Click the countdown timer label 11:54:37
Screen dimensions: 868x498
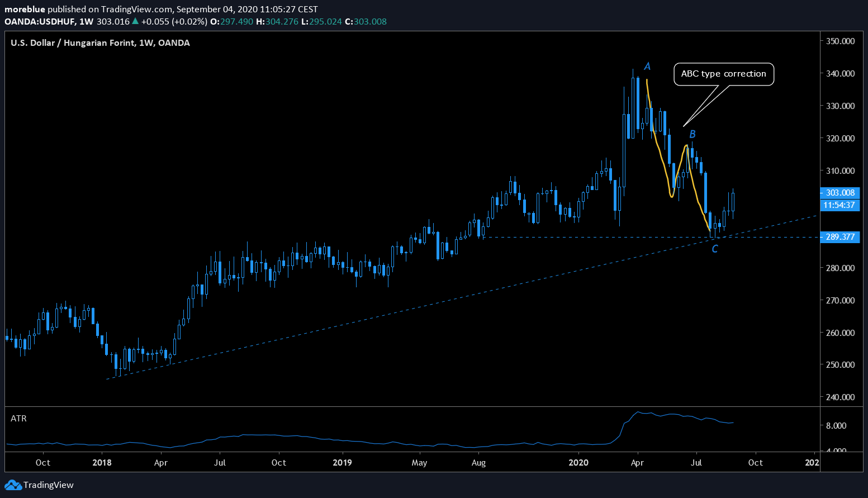(x=840, y=205)
